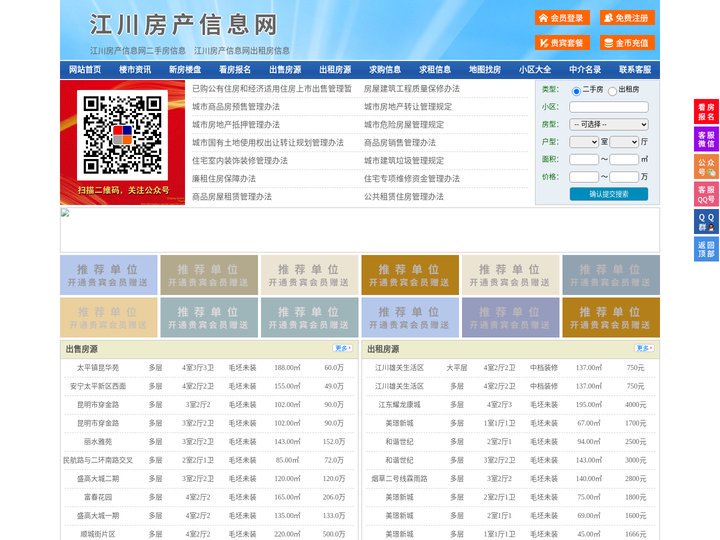Click the minimum 价格 input field
The image size is (720, 540).
(584, 177)
